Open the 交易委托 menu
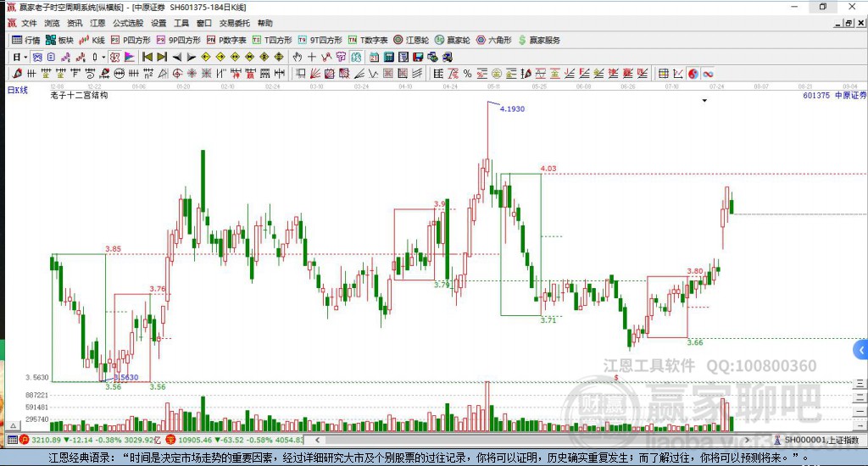Screen dimensions: 868x466 click(x=235, y=23)
